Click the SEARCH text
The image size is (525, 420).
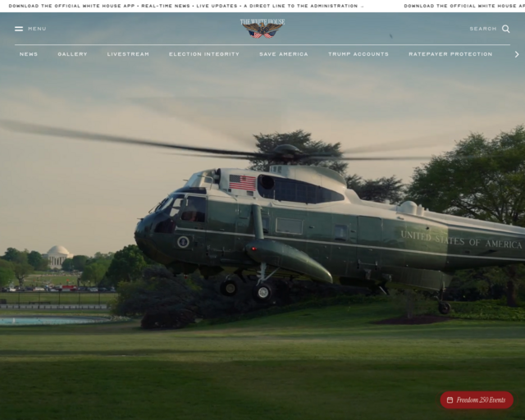tap(483, 29)
